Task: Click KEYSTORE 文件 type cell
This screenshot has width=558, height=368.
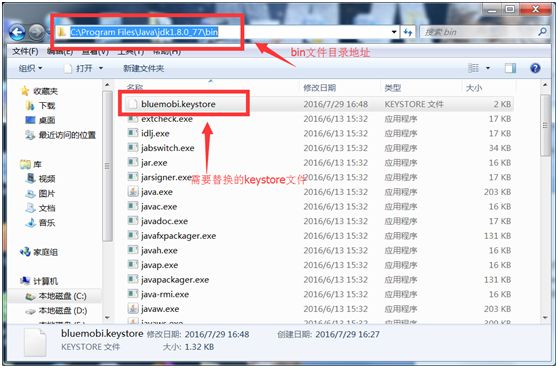Action: (x=414, y=104)
